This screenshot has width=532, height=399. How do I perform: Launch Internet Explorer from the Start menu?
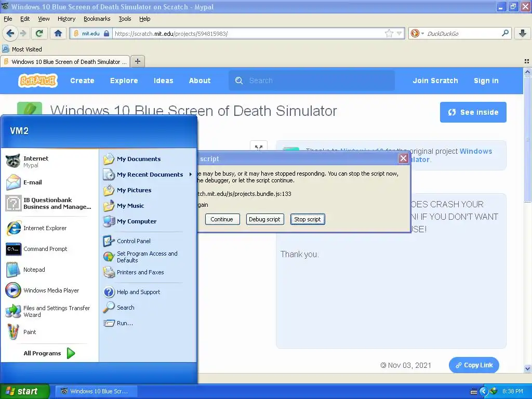coord(49,228)
